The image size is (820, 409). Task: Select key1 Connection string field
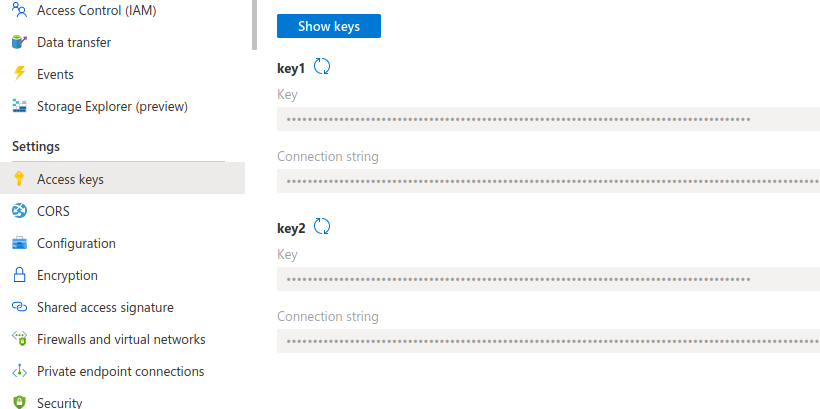point(549,181)
